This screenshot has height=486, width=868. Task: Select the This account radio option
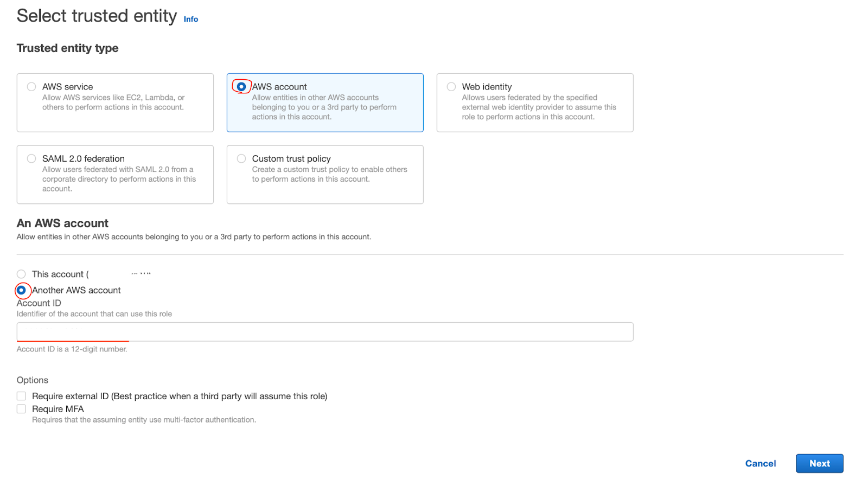21,274
